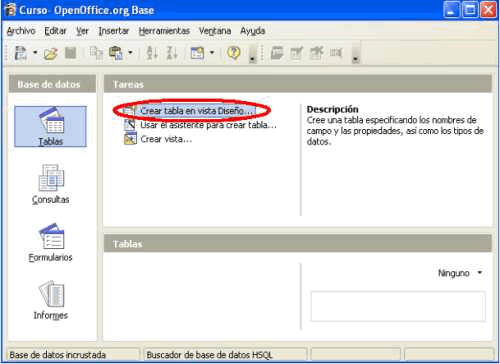Click the Save disk toolbar icon

pos(70,53)
